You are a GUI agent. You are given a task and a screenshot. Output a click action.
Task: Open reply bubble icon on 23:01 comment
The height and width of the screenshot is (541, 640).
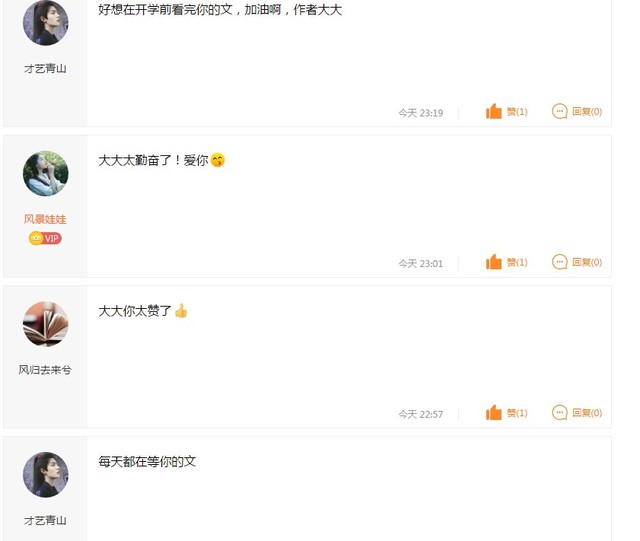click(x=560, y=262)
